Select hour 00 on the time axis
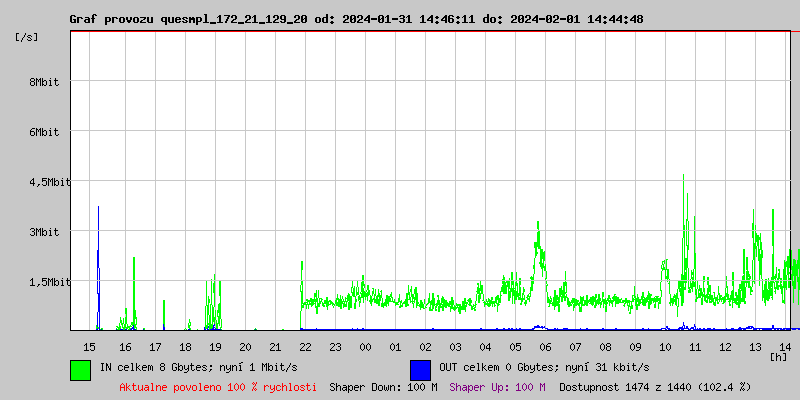Image resolution: width=800 pixels, height=400 pixels. click(365, 346)
